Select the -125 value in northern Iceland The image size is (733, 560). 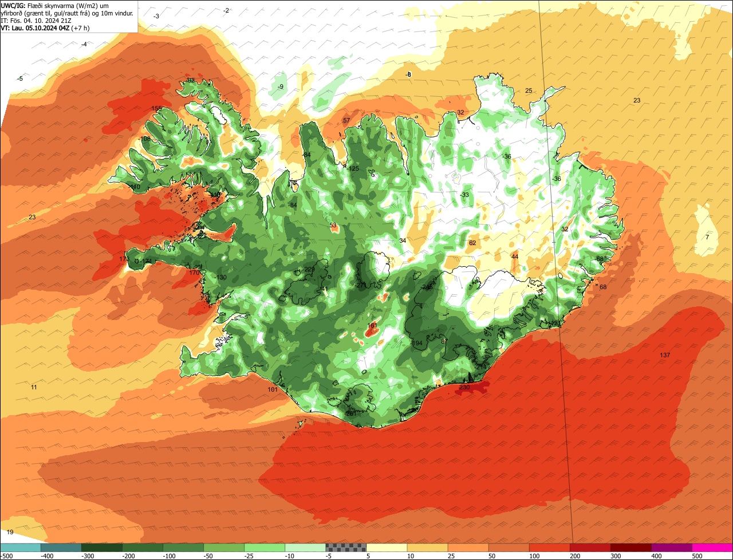(x=353, y=168)
